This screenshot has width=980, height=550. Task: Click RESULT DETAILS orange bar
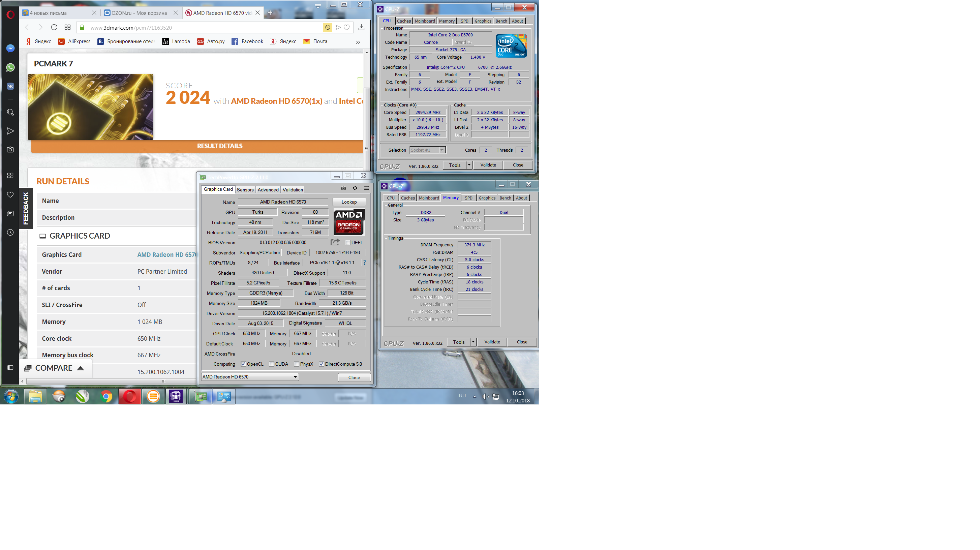[x=197, y=146]
